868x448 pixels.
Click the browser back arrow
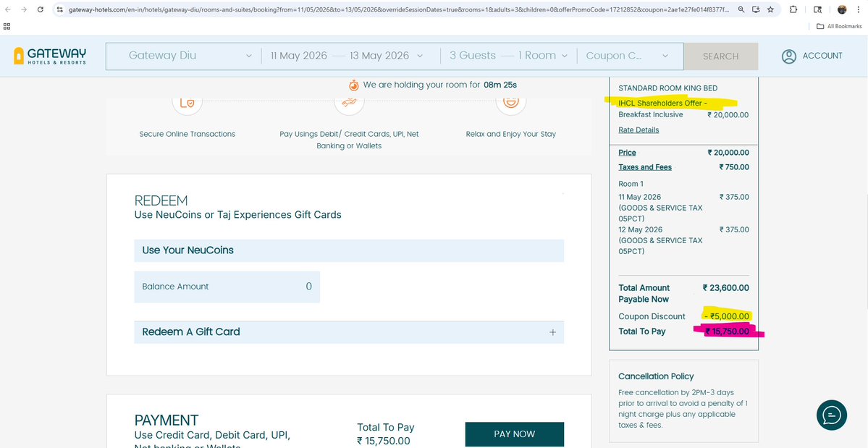point(8,9)
